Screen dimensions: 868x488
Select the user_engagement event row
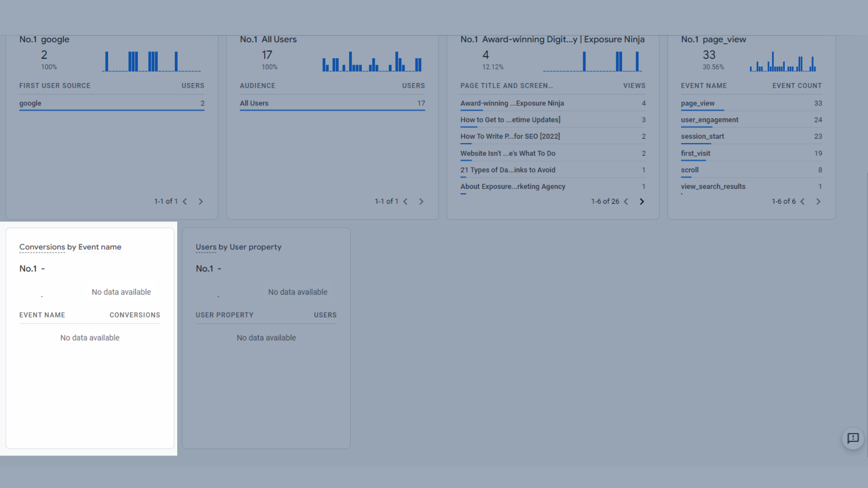[709, 120]
